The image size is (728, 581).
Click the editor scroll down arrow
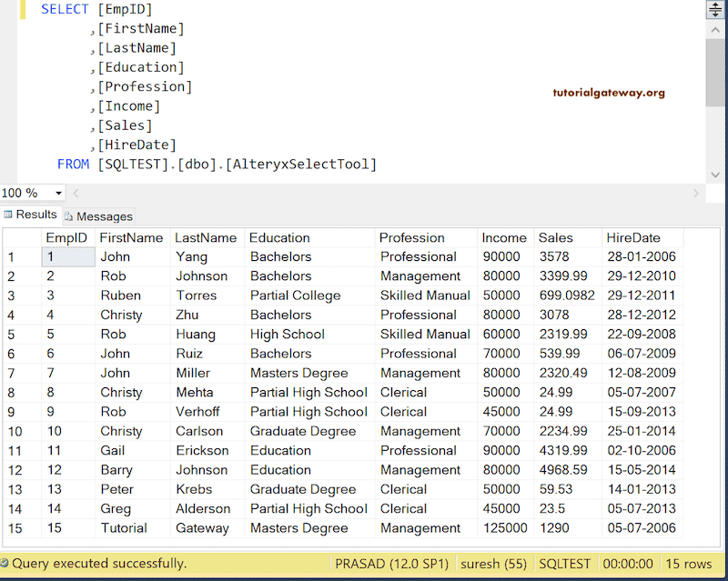coord(715,173)
